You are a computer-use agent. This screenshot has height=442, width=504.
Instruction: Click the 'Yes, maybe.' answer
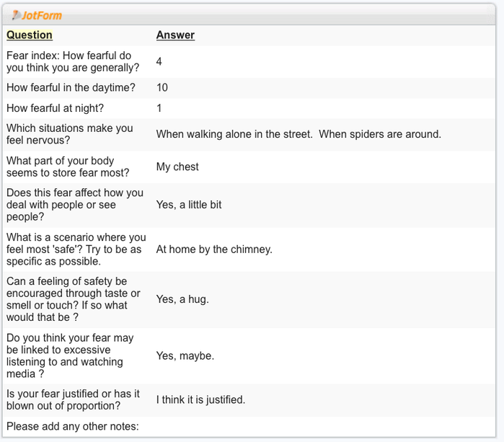click(185, 356)
